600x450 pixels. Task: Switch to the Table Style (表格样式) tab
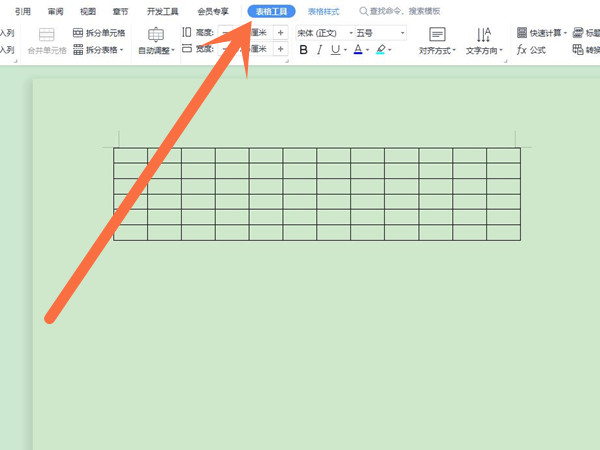(x=324, y=11)
